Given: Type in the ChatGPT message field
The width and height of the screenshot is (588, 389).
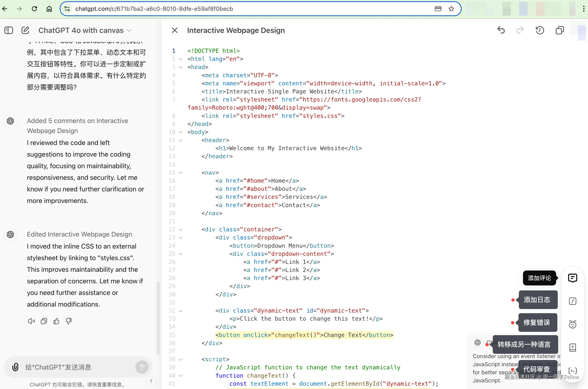Looking at the screenshot, I should (x=79, y=367).
